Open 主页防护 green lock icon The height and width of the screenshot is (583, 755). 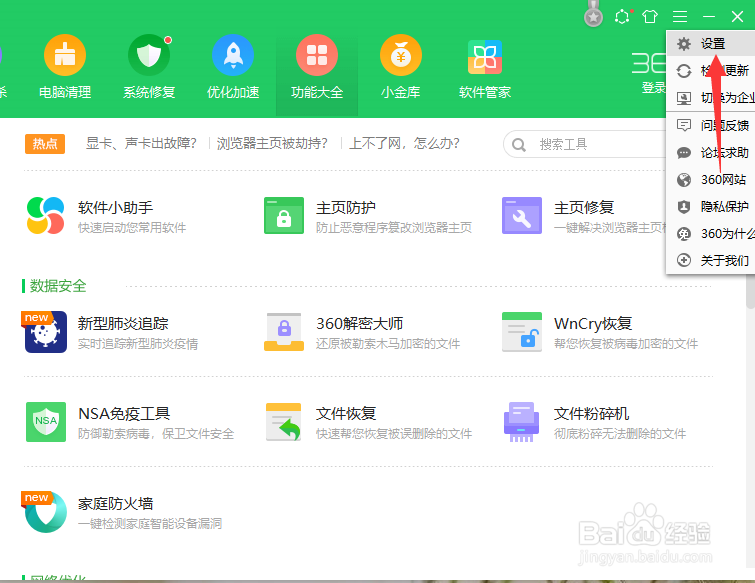[284, 216]
